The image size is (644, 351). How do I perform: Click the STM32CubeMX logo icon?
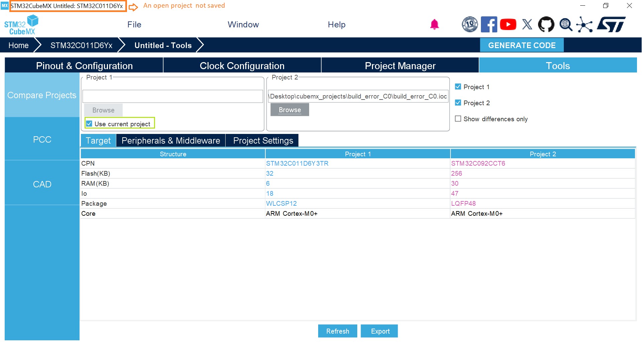(x=21, y=24)
